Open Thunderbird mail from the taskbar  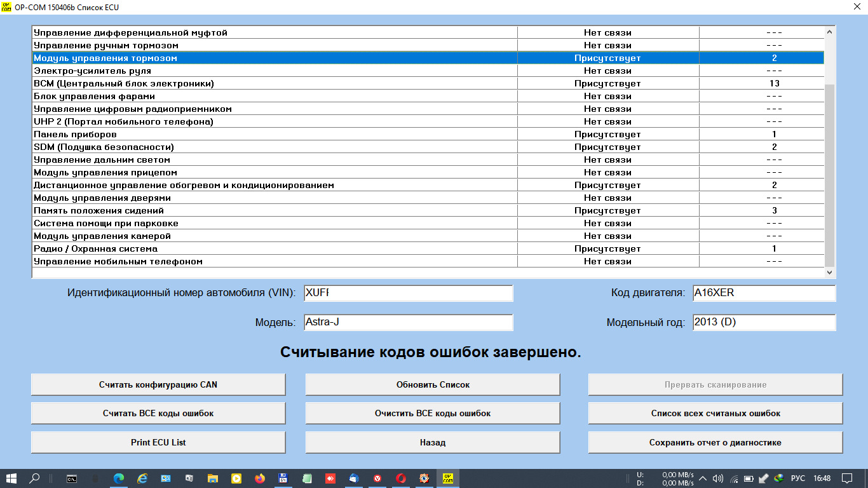354,478
